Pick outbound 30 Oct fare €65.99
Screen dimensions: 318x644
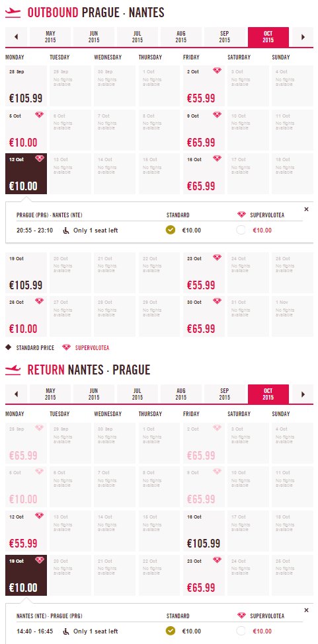(204, 316)
